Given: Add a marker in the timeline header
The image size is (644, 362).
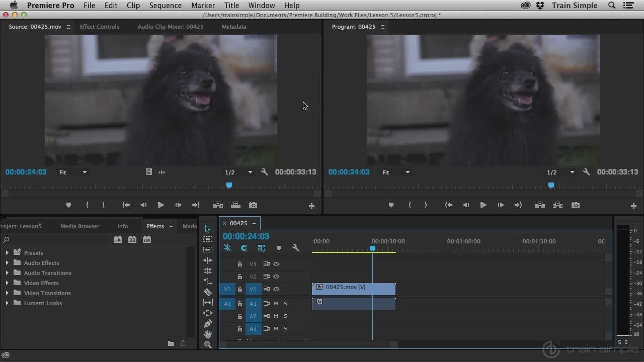Looking at the screenshot, I should click(x=279, y=248).
